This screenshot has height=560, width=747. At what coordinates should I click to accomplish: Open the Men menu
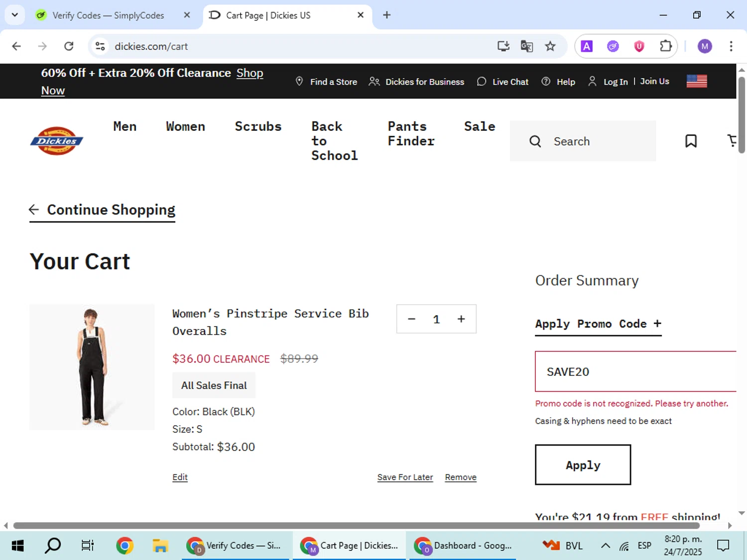(x=124, y=126)
